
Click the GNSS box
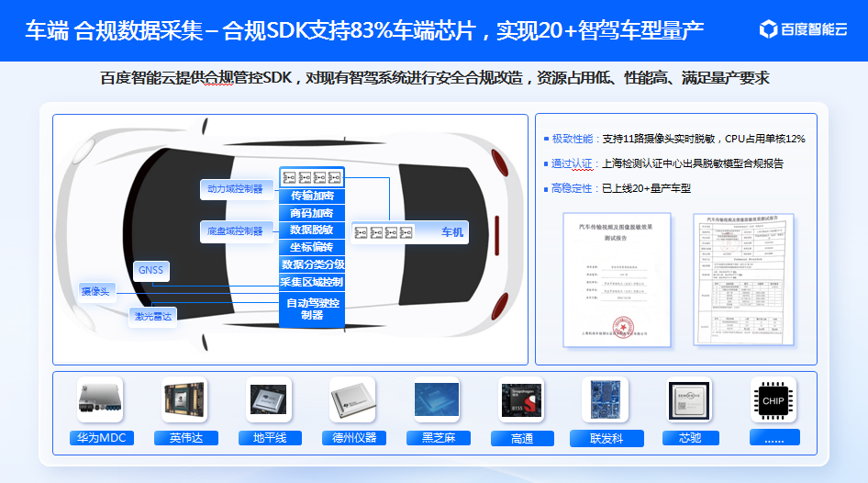click(x=151, y=270)
